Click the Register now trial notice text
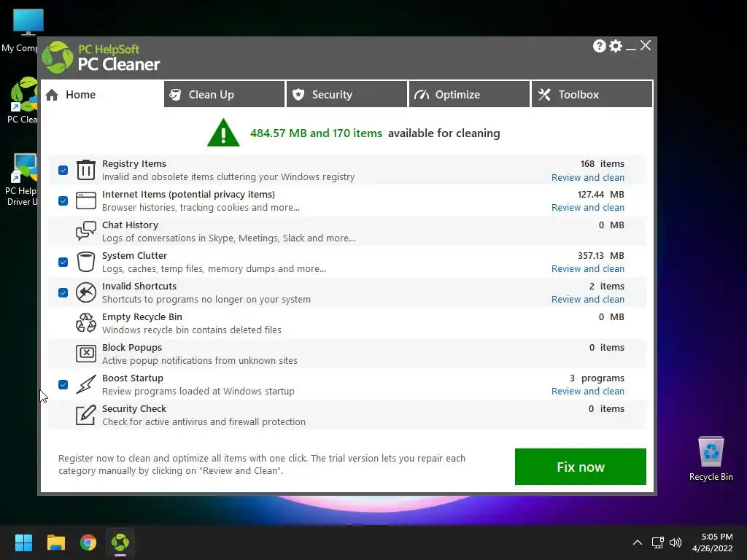 (262, 464)
